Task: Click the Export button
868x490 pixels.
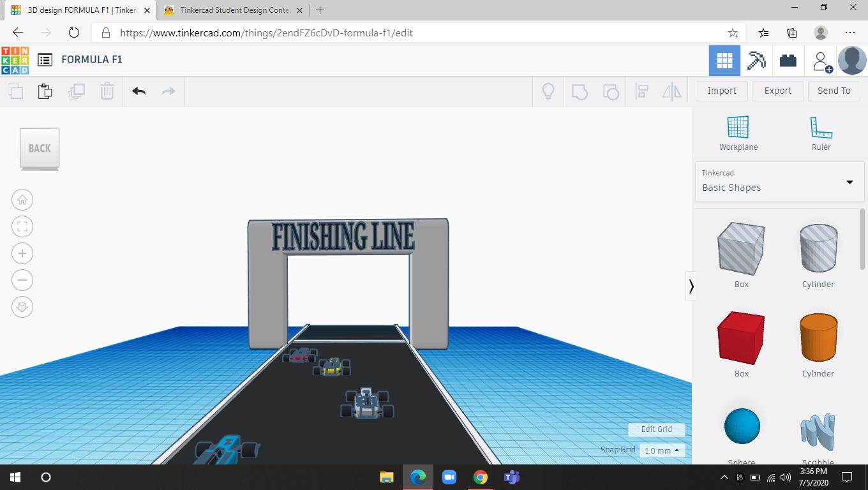Action: coord(778,91)
